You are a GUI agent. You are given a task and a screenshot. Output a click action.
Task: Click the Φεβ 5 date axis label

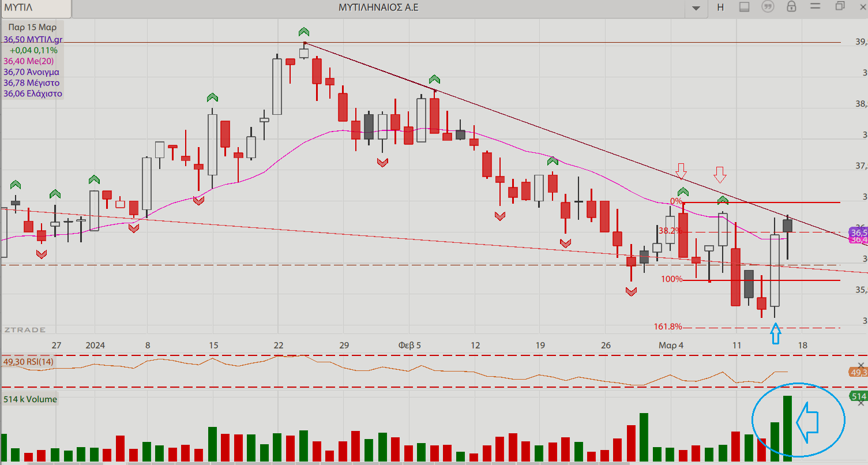409,345
